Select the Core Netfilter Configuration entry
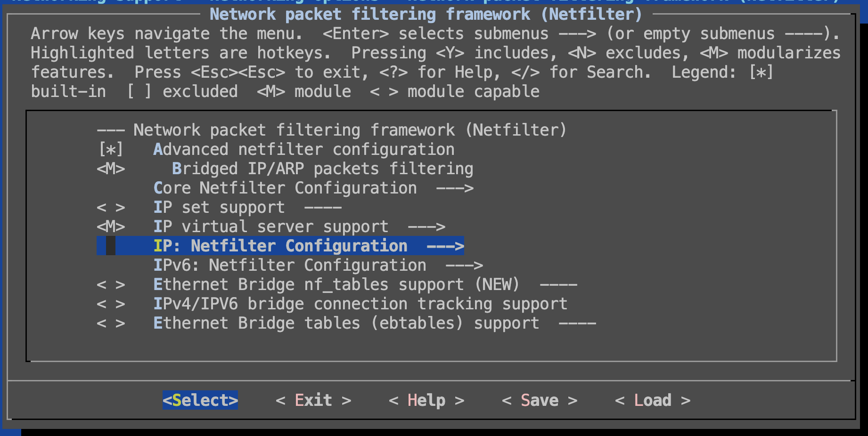868x436 pixels. (x=285, y=188)
